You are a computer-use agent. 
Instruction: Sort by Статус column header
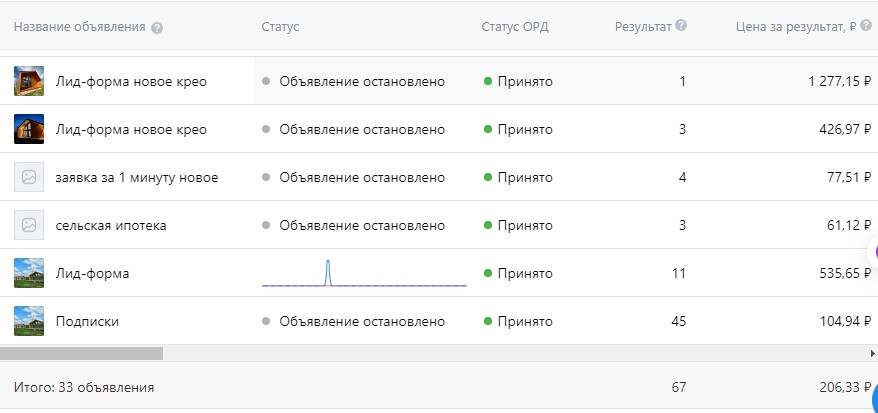pyautogui.click(x=279, y=27)
